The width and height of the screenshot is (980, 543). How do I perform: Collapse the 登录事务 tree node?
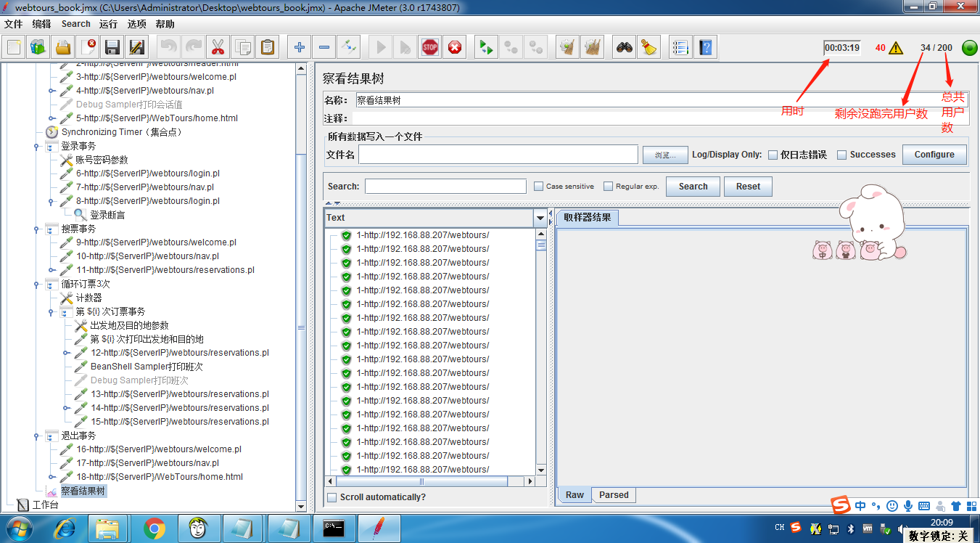pyautogui.click(x=36, y=147)
